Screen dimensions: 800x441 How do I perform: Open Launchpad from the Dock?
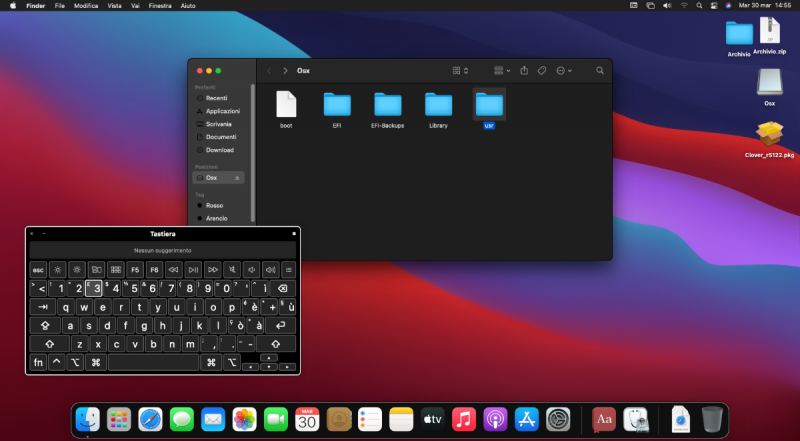click(119, 420)
